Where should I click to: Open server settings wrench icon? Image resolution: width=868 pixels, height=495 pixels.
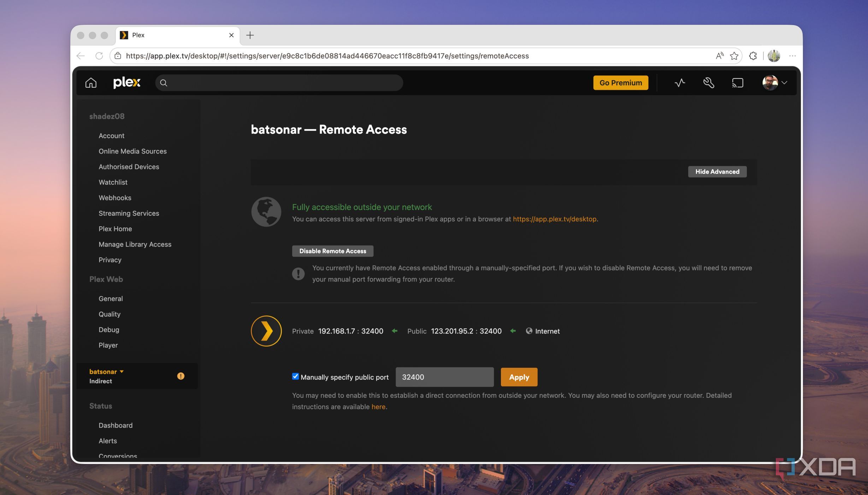coord(709,83)
